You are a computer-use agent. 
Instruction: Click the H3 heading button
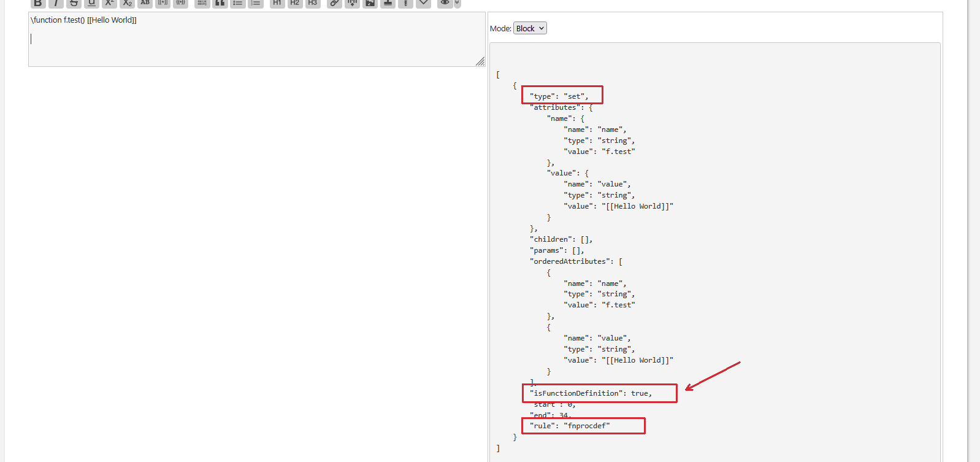[x=313, y=3]
